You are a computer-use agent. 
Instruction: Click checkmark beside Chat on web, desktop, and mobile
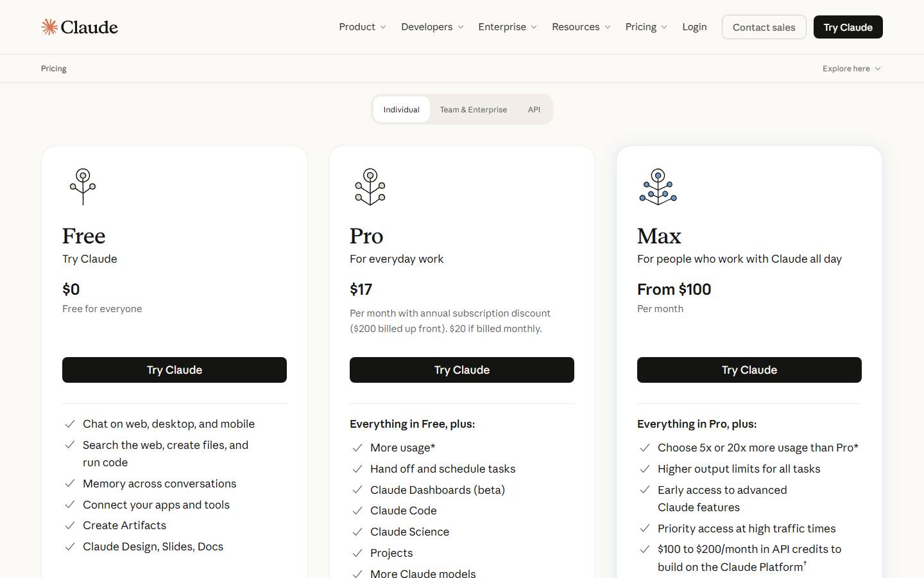[x=70, y=424]
